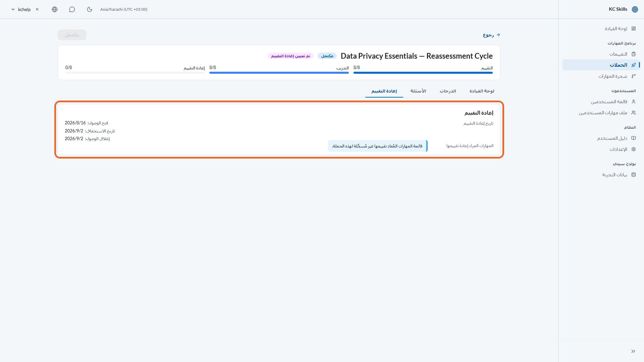
Task: Click التقييم progress bar
Action: pyautogui.click(x=423, y=73)
